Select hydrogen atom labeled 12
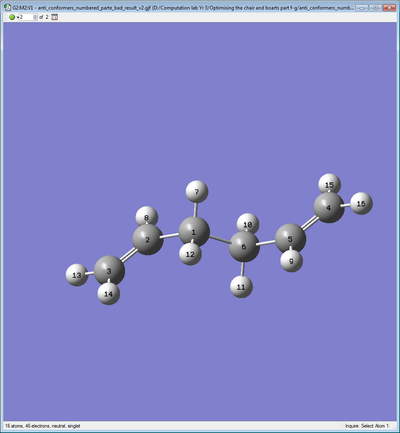 tap(190, 254)
